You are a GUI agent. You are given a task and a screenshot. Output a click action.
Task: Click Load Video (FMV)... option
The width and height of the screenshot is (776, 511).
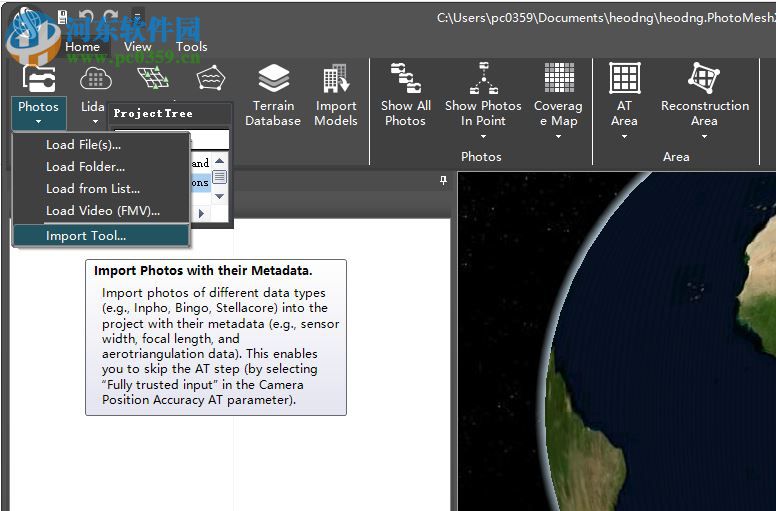click(102, 211)
